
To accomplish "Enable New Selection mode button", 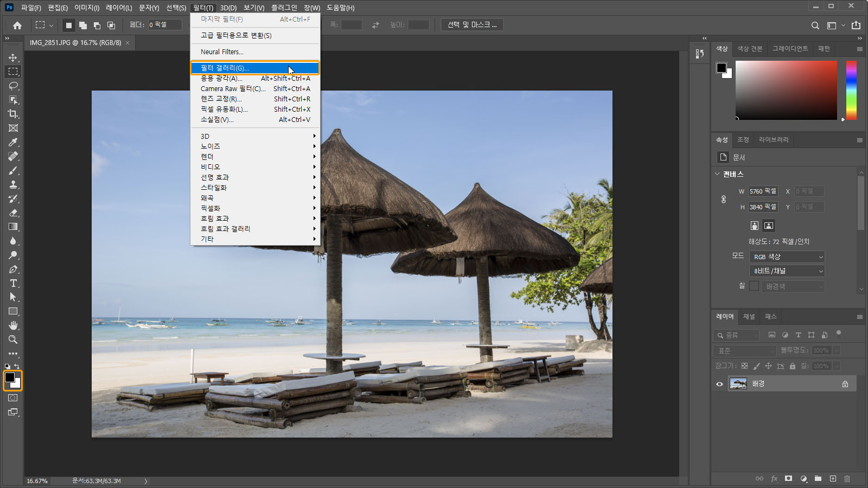I will (x=68, y=25).
